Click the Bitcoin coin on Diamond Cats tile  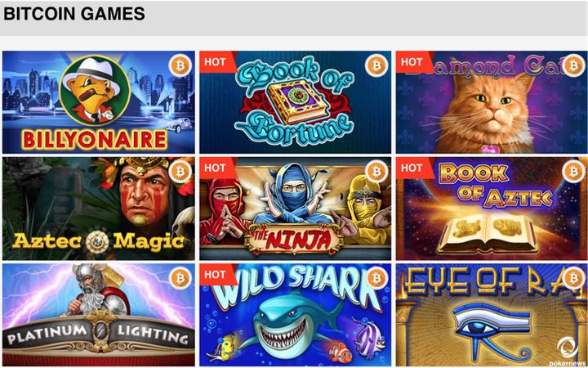573,66
